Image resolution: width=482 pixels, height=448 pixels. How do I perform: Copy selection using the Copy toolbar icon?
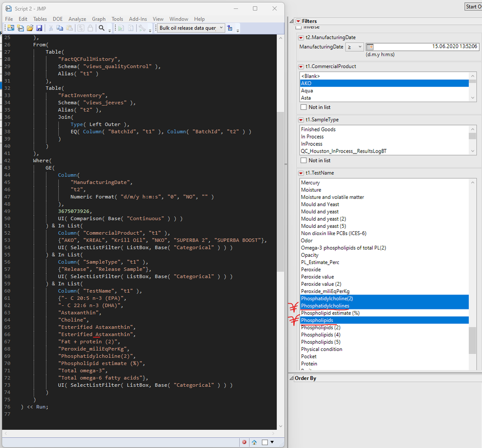coord(59,28)
